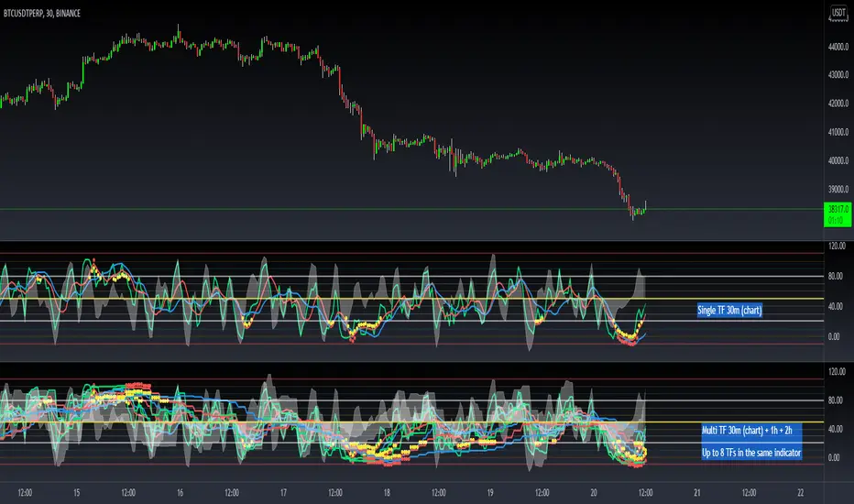Click the BTCUSDTPERP, 30, BINANCE symbol title
Image resolution: width=854 pixels, height=504 pixels.
tap(42, 13)
